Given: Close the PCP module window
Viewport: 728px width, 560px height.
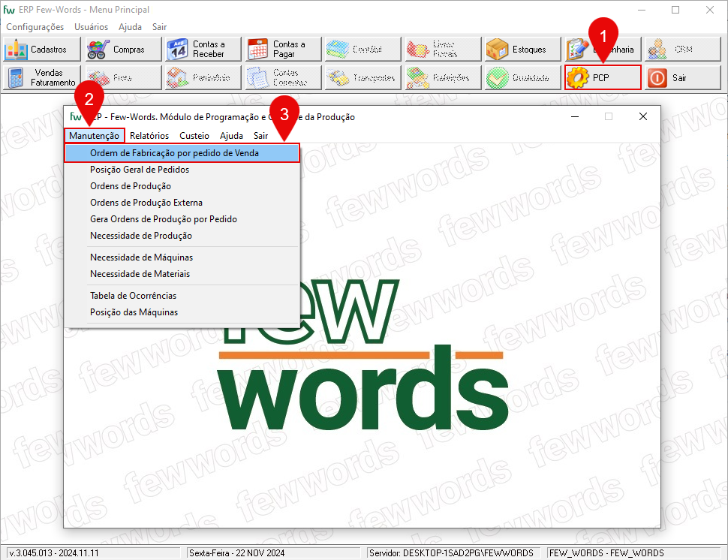Looking at the screenshot, I should pos(643,116).
